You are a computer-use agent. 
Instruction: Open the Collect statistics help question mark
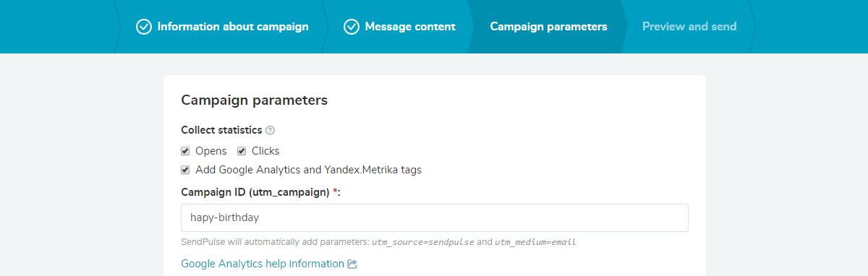click(x=270, y=131)
